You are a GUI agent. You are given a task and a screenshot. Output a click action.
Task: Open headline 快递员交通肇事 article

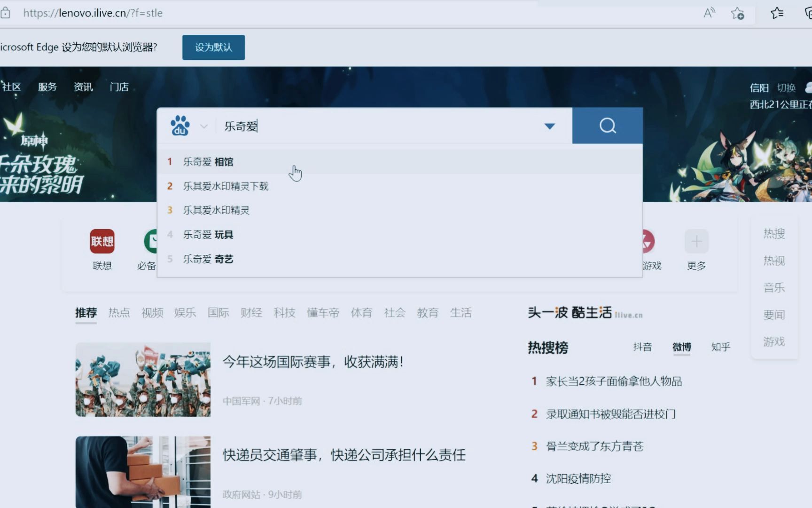point(344,455)
